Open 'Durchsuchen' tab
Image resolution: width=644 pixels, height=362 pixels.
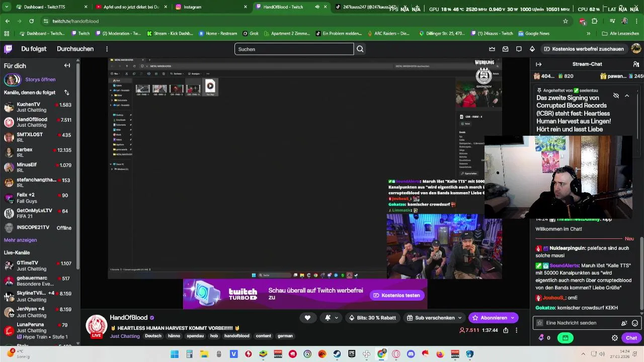(x=75, y=49)
